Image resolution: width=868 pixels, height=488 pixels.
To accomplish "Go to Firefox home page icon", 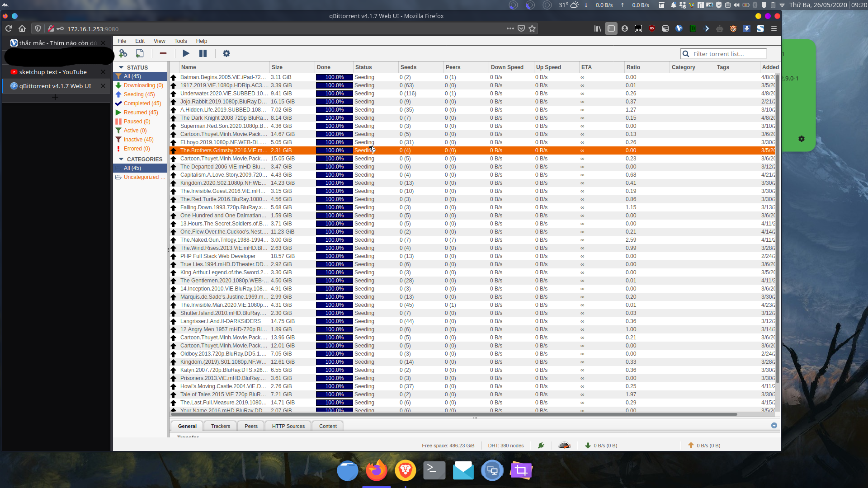I will [x=22, y=28].
